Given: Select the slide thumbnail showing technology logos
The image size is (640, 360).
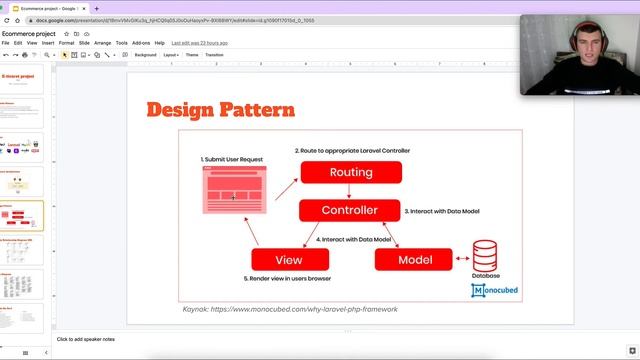Looking at the screenshot, I should 21,147.
